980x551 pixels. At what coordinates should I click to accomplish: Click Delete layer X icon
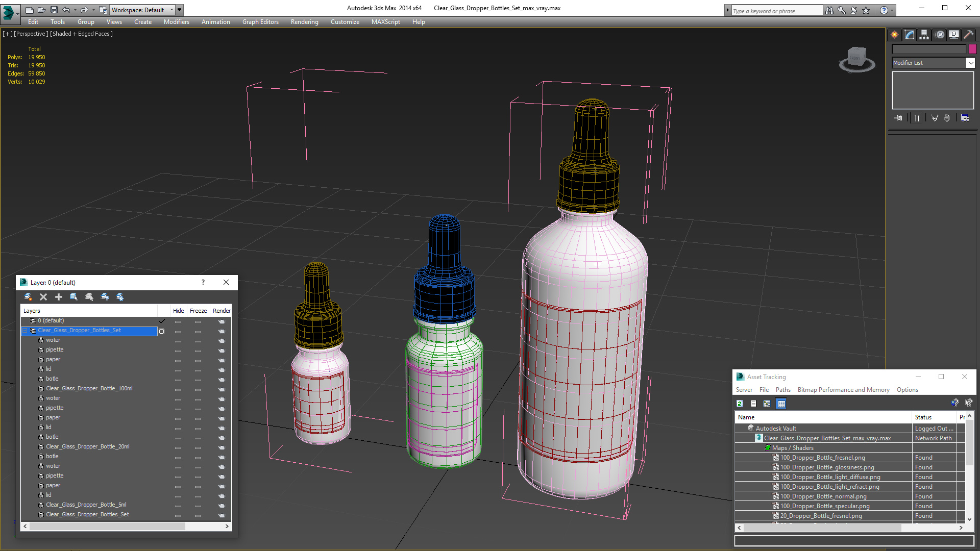tap(43, 297)
